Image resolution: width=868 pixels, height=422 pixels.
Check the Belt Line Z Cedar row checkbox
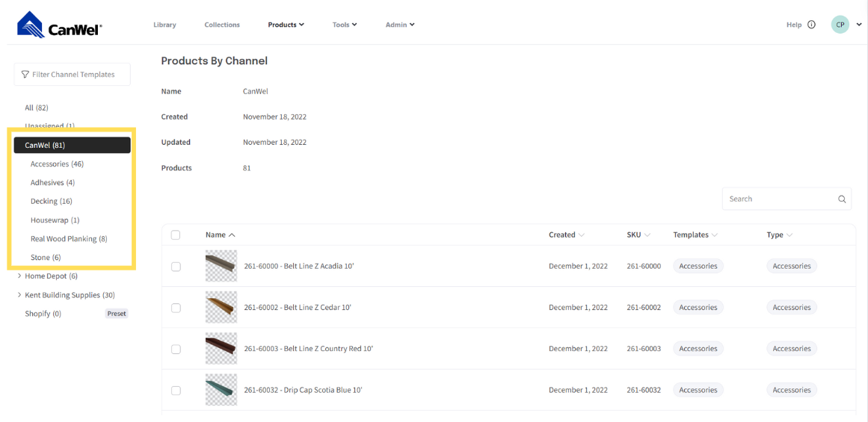tap(176, 308)
